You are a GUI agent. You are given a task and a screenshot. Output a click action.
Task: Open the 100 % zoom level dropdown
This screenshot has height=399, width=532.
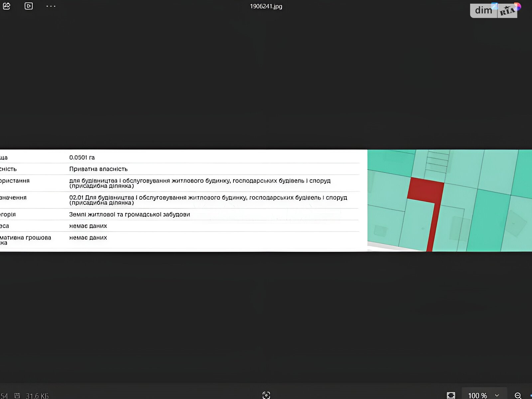pos(484,395)
